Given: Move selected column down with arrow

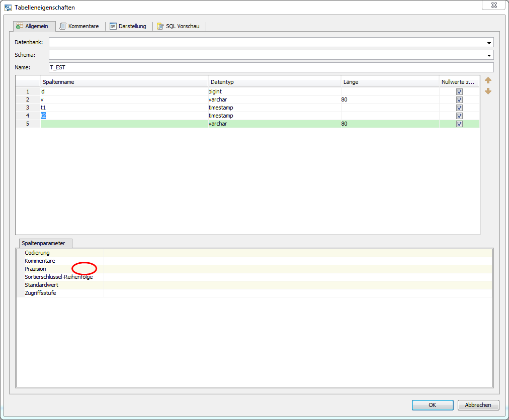Looking at the screenshot, I should [488, 91].
